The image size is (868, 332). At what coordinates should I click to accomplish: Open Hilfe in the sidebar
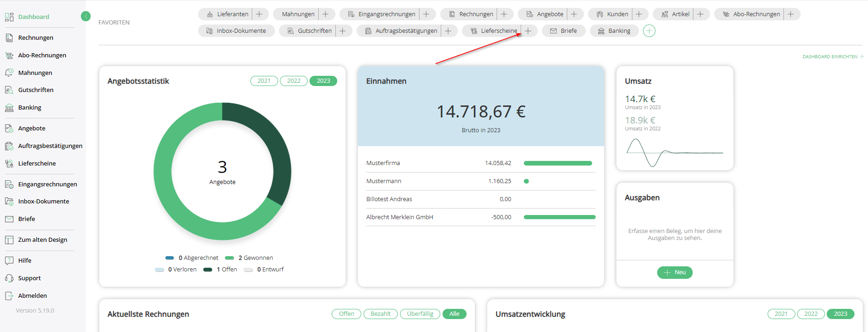(x=24, y=261)
